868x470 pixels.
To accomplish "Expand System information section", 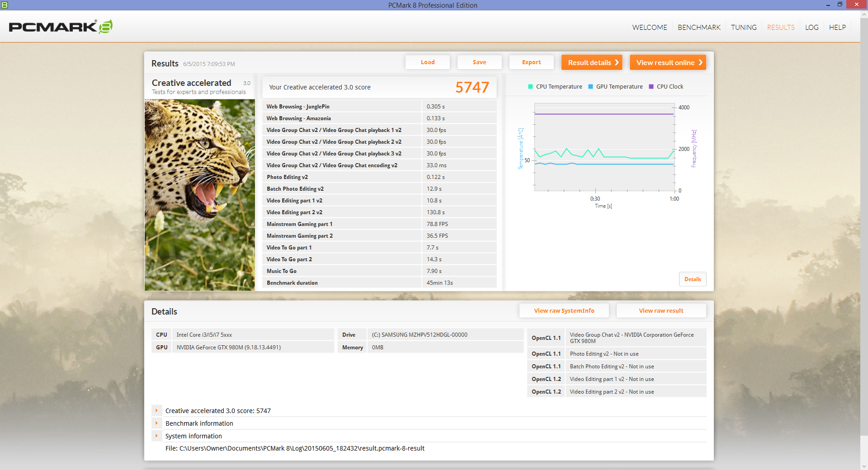I will [x=156, y=436].
